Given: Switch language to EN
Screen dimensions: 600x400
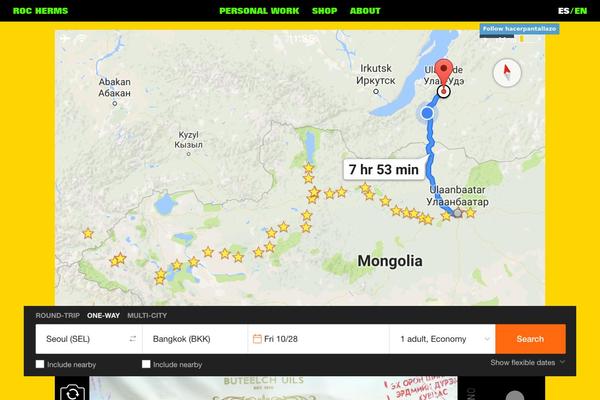Looking at the screenshot, I should (580, 11).
